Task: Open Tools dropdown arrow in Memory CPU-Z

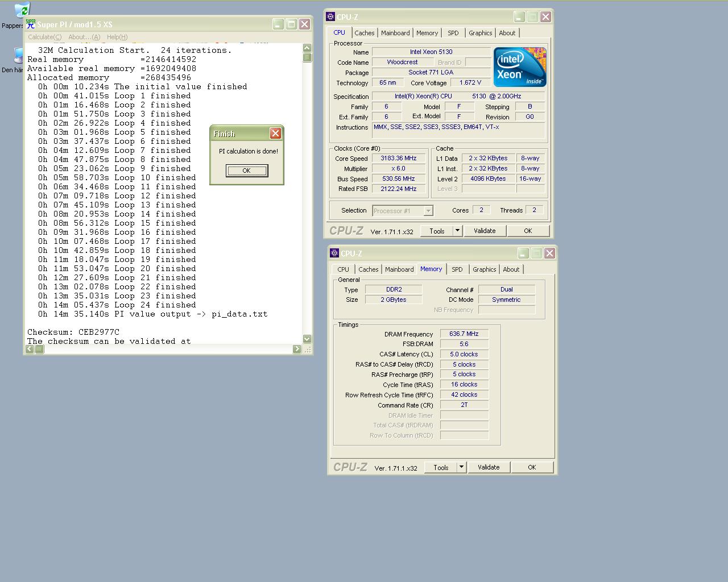Action: point(461,467)
